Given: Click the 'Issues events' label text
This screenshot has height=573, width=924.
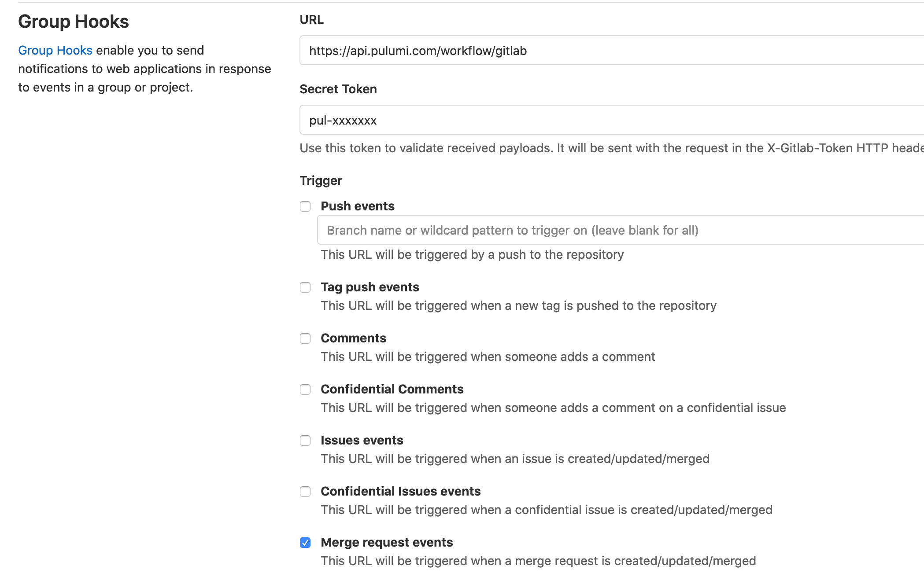Looking at the screenshot, I should click(x=362, y=440).
